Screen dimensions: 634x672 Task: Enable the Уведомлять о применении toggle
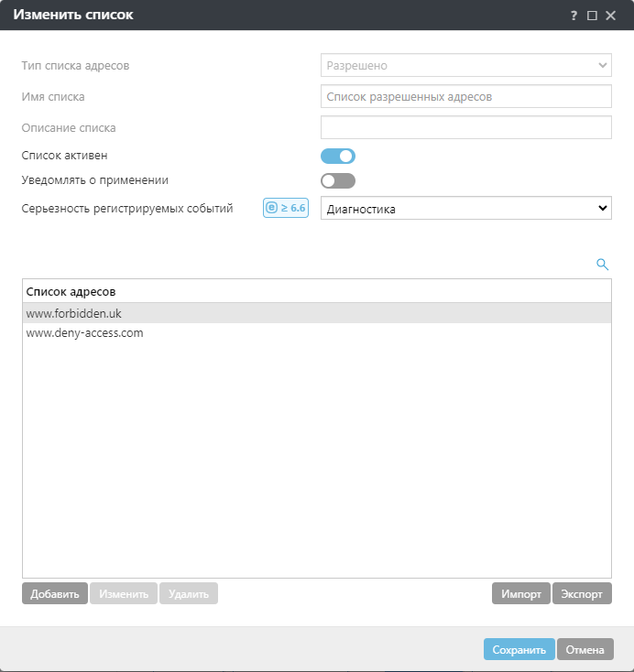(337, 180)
